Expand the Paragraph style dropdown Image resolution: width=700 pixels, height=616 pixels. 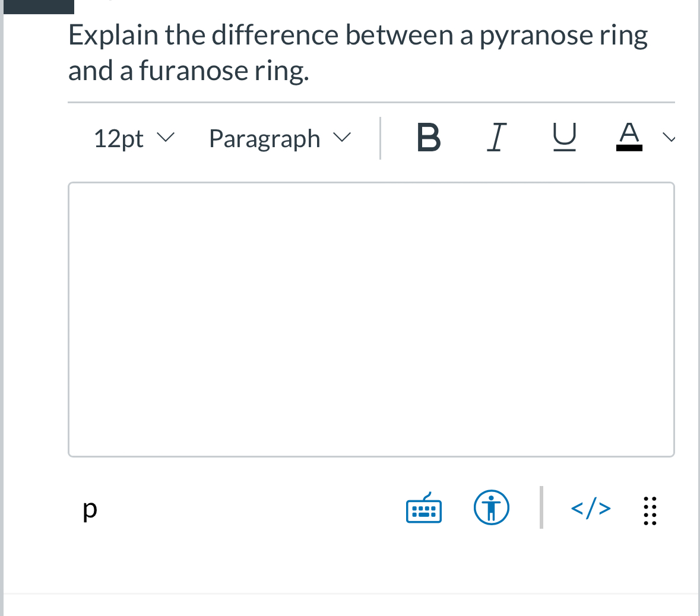279,138
